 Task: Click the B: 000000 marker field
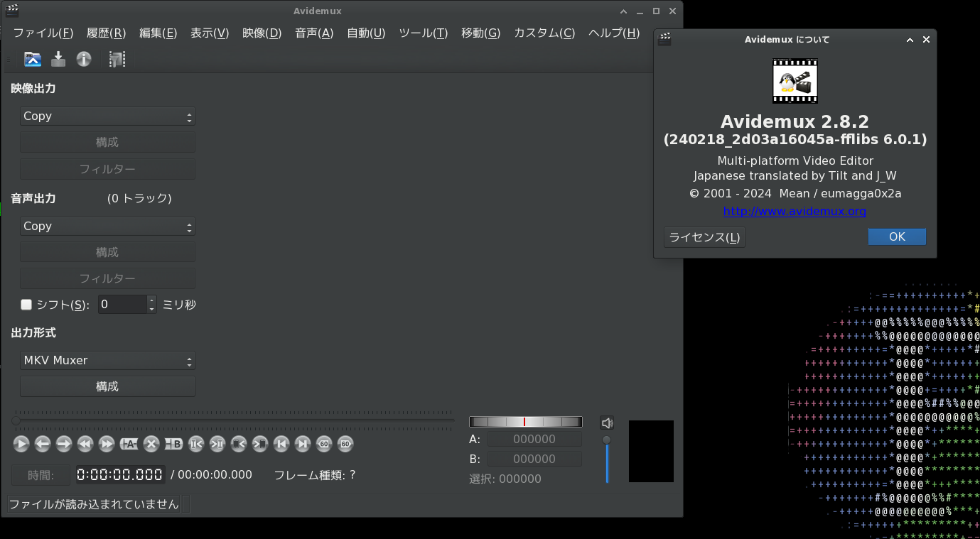click(534, 459)
